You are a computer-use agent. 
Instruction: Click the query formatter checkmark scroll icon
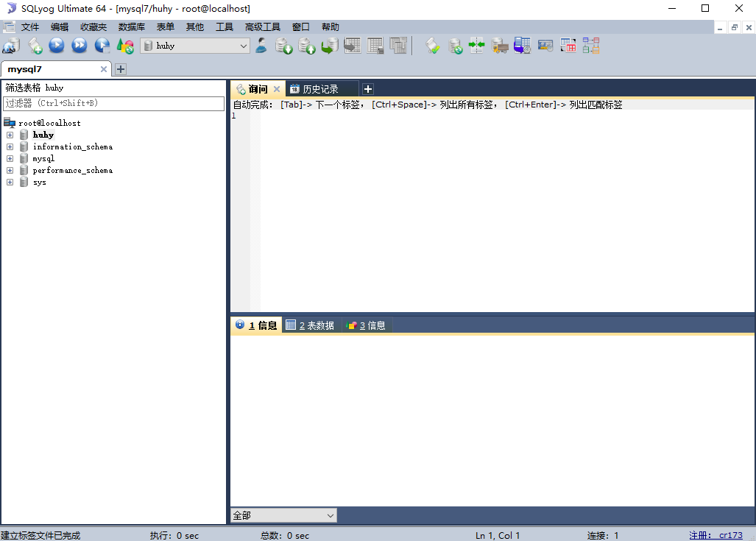pyautogui.click(x=433, y=46)
